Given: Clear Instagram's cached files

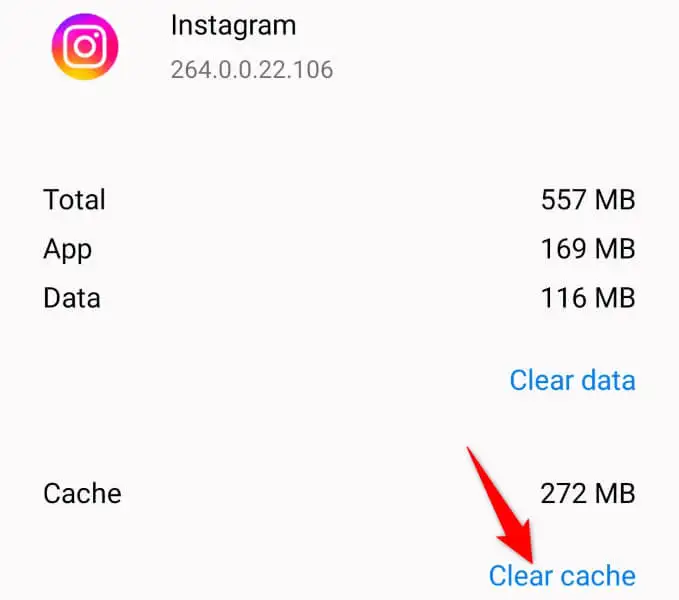Looking at the screenshot, I should click(562, 576).
